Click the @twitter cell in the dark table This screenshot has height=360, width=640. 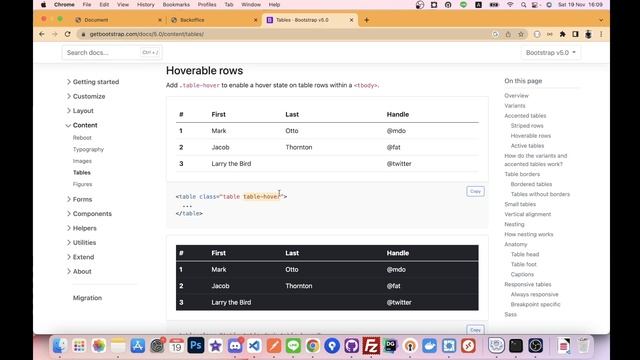399,302
